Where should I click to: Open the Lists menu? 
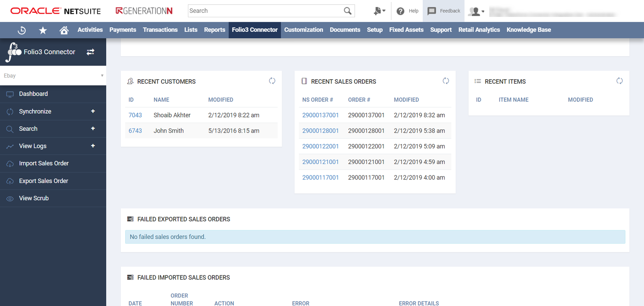pos(191,30)
